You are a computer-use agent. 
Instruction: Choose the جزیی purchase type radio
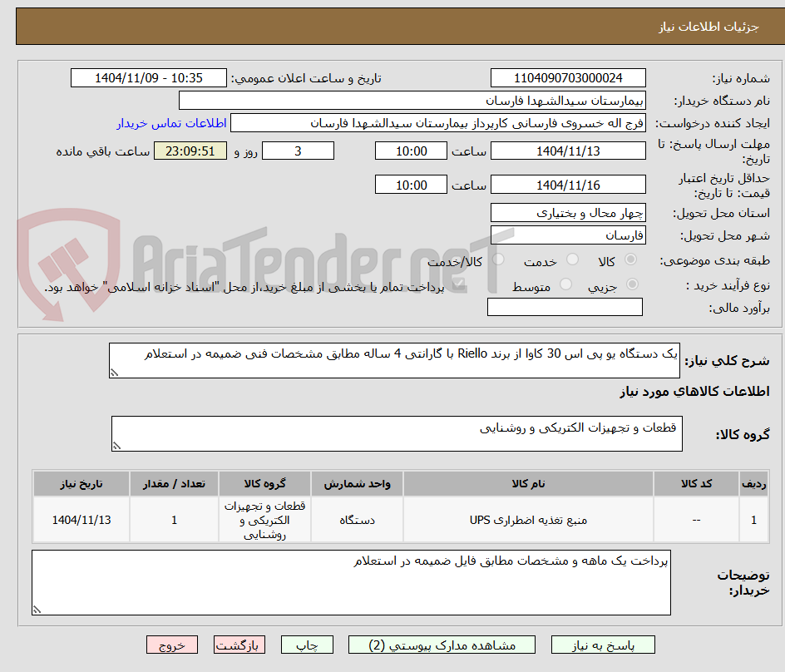point(632,284)
